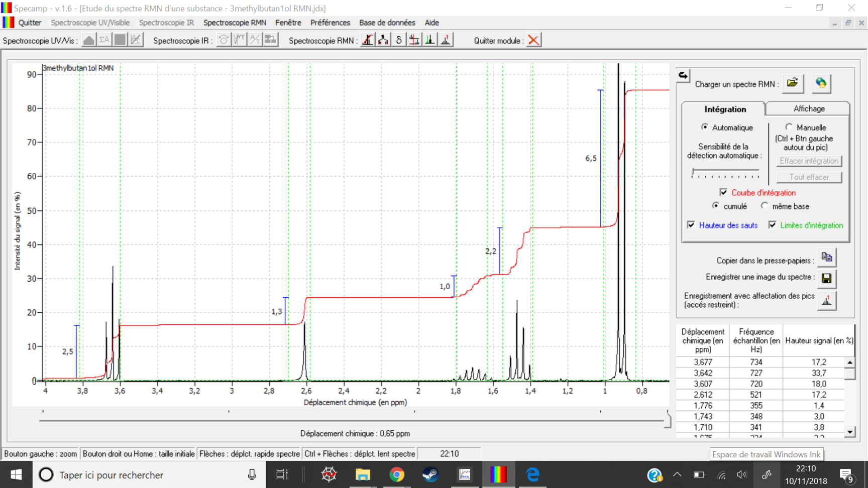Image resolution: width=868 pixels, height=488 pixels.
Task: Select the 2,612 ppm table cell
Action: (703, 395)
